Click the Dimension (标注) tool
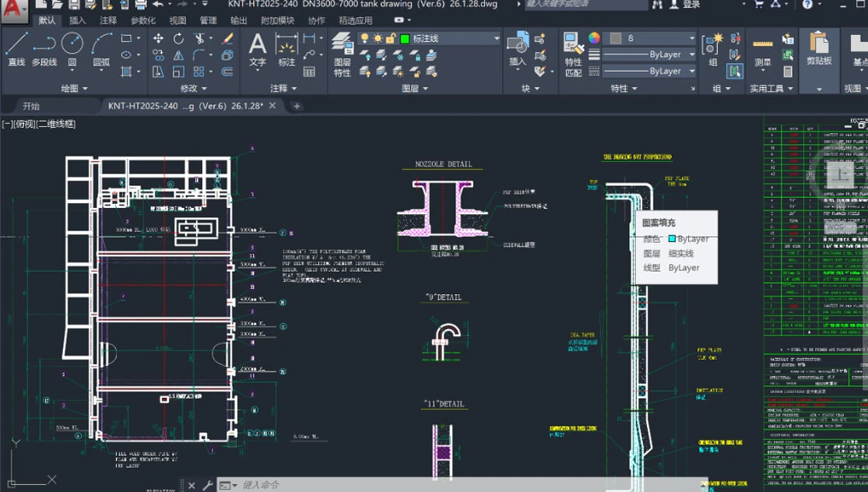The width and height of the screenshot is (868, 492). [286, 49]
